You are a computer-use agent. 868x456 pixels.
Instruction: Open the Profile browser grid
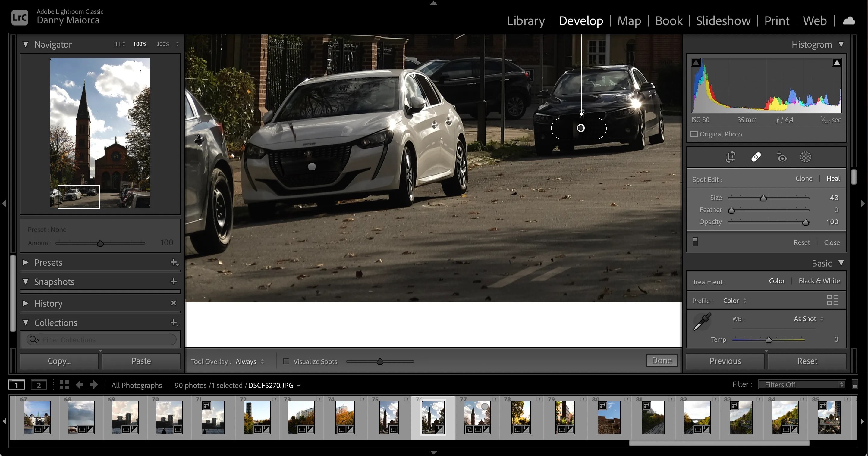(x=833, y=300)
